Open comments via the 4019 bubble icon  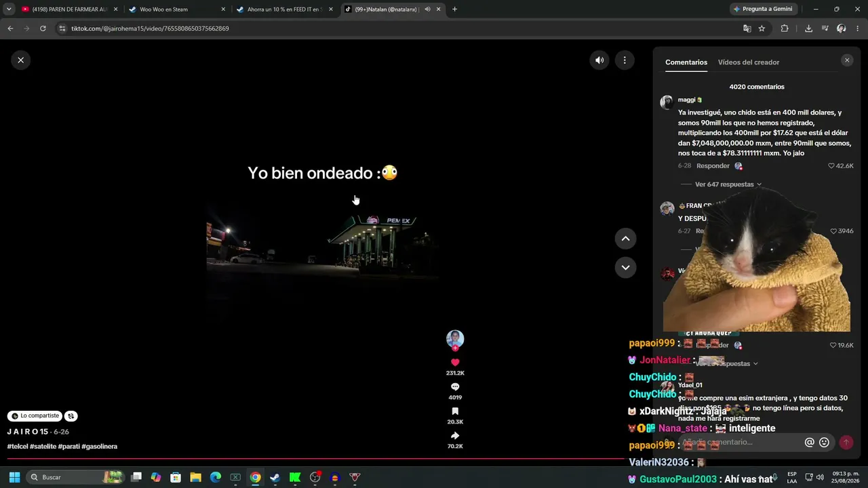[455, 387]
